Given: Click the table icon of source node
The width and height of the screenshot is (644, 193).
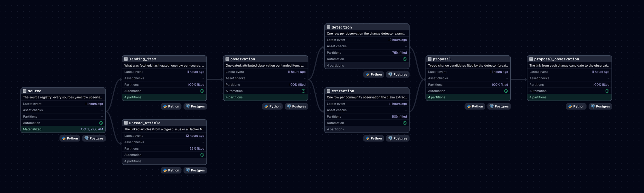Looking at the screenshot, I should coord(25,91).
